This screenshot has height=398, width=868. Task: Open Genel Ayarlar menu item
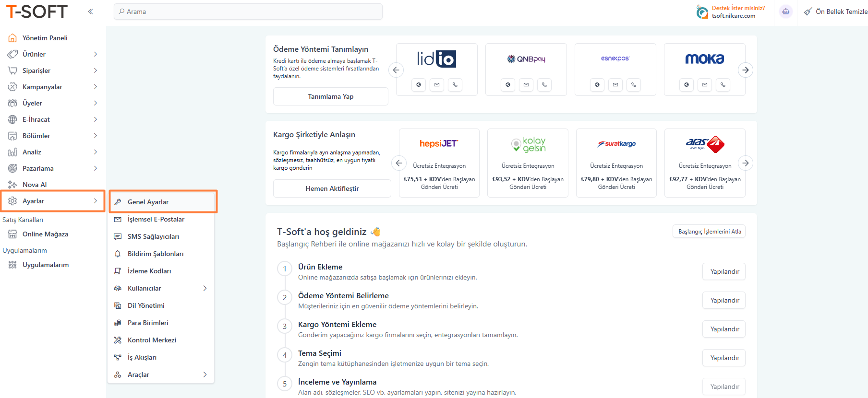148,202
